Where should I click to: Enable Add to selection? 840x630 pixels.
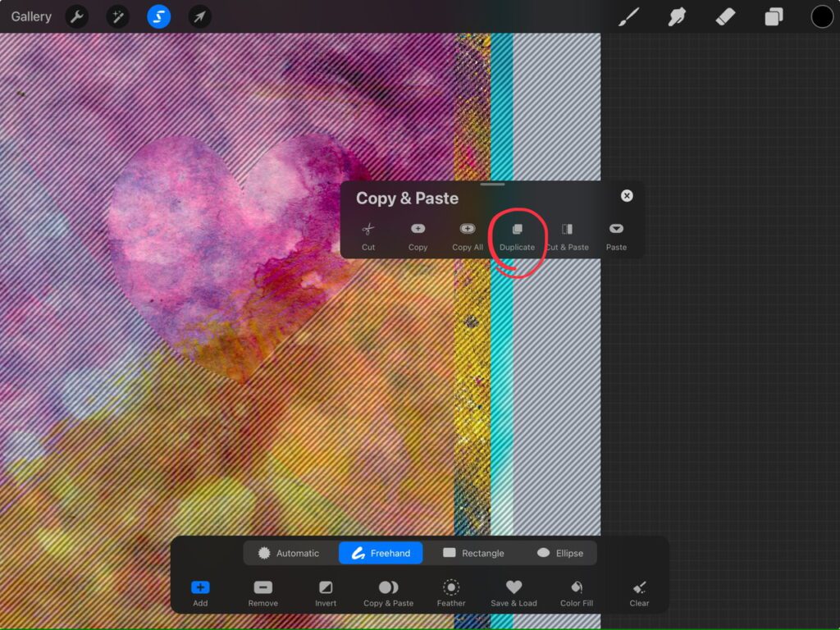tap(200, 593)
